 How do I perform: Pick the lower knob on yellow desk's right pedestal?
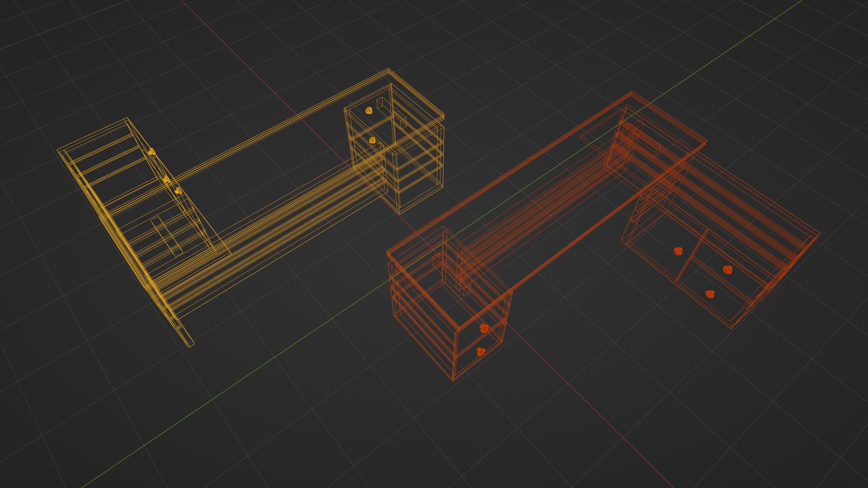[372, 141]
